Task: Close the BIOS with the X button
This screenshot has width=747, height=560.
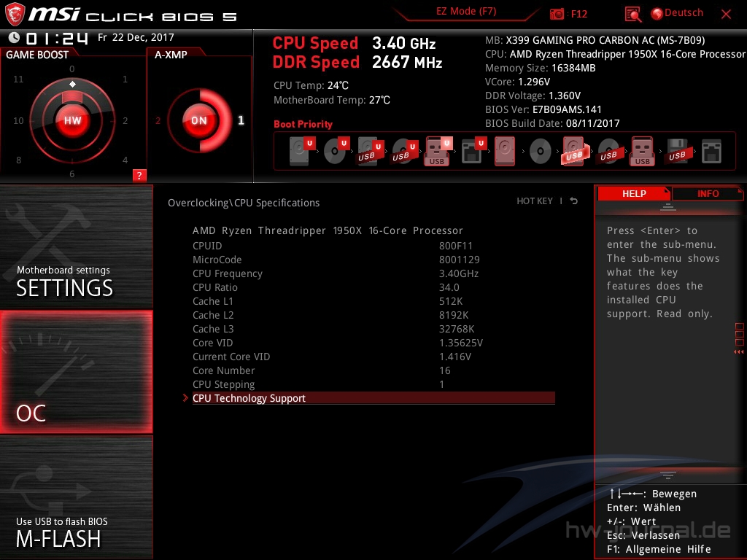Action: 726,14
